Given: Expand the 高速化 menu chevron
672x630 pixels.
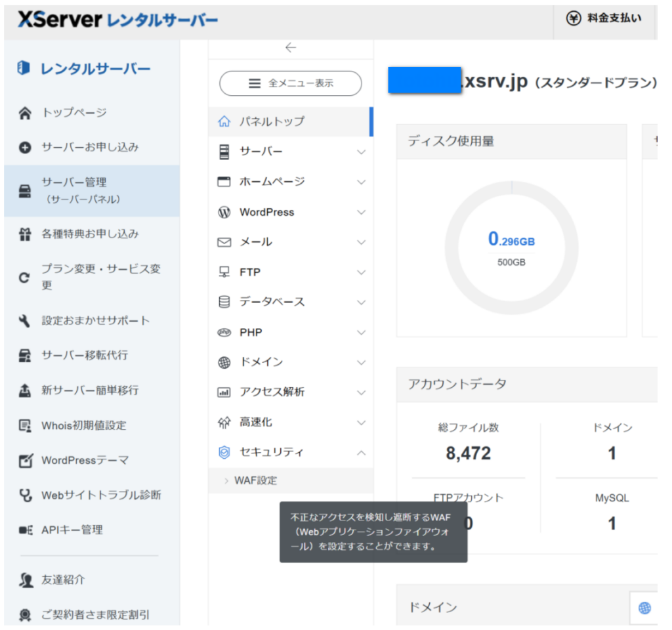Looking at the screenshot, I should [x=361, y=423].
